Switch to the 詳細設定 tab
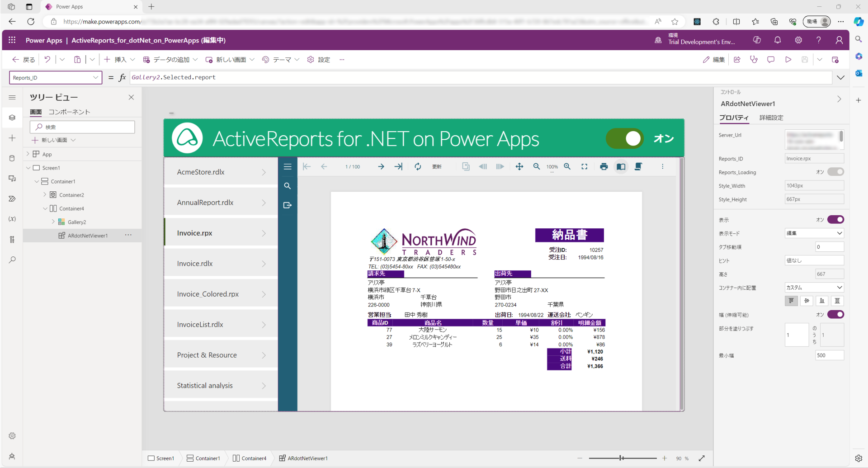The height and width of the screenshot is (468, 868). click(x=771, y=118)
